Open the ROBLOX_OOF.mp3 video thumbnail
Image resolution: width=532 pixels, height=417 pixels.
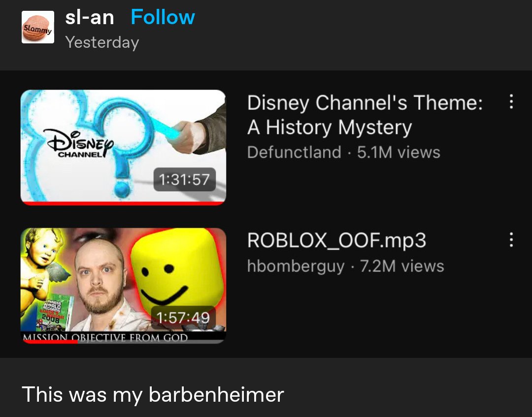[123, 285]
